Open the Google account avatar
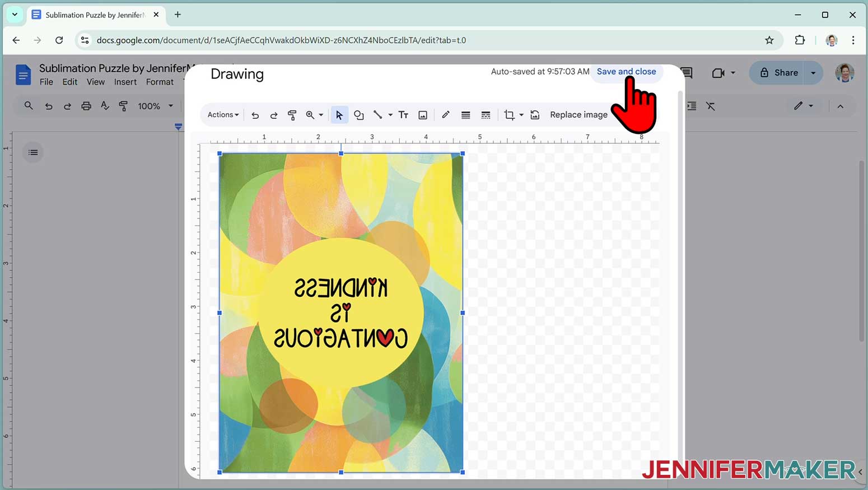Viewport: 868px width, 490px height. (844, 73)
